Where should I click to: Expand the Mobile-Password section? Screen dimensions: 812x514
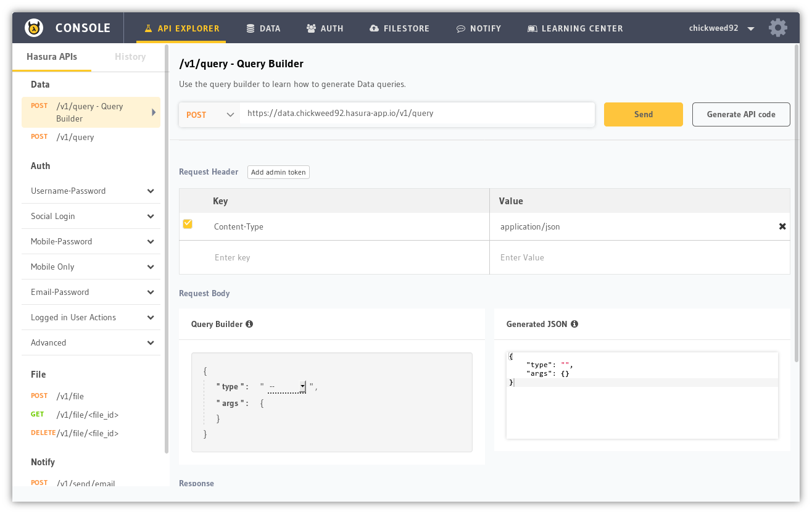(91, 241)
